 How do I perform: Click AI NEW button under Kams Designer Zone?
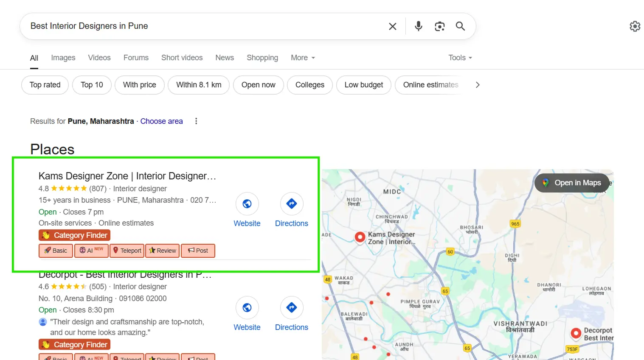(x=91, y=251)
